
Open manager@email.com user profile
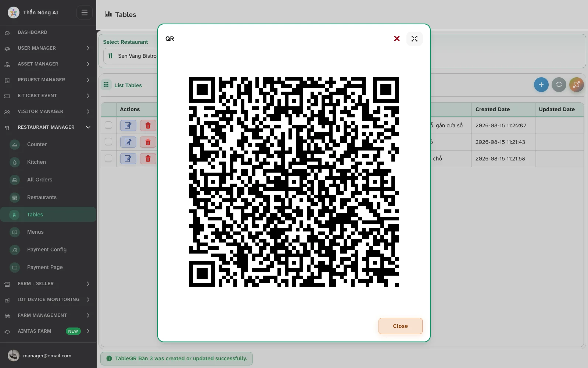pyautogui.click(x=47, y=356)
